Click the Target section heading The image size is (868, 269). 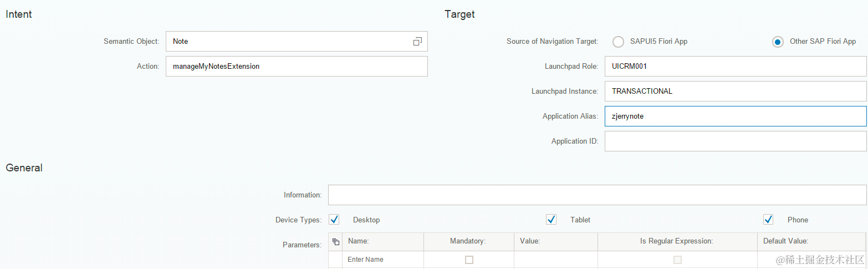pyautogui.click(x=459, y=14)
